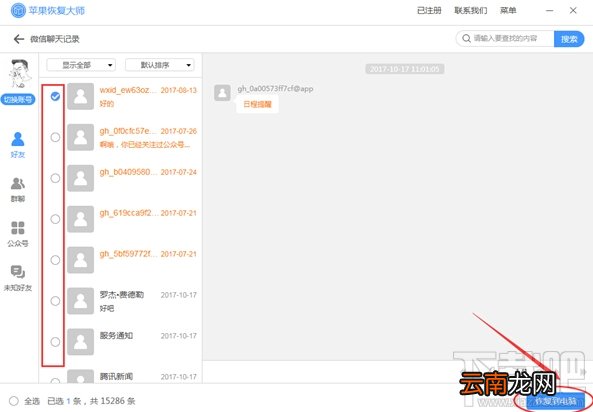593x412 pixels.
Task: Open the gh_0f0cfc57e conversation name
Action: coord(127,131)
